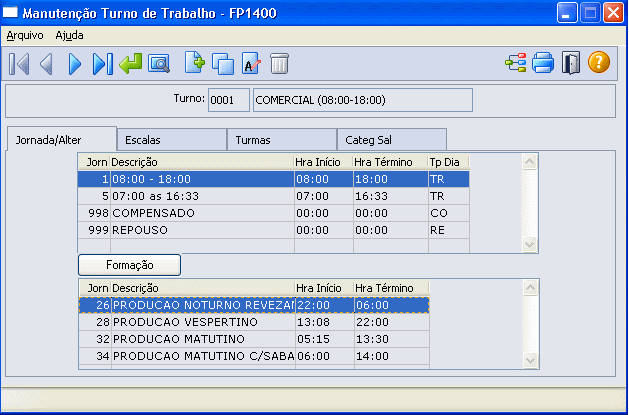Viewport: 629px width, 415px height.
Task: Click upper table Hra Término header
Action: [391, 162]
